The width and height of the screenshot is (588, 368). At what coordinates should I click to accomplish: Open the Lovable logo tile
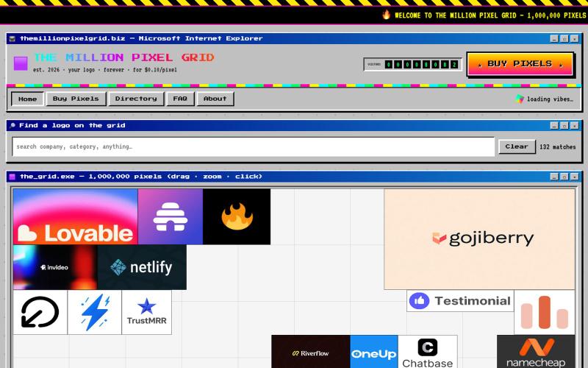click(x=76, y=216)
